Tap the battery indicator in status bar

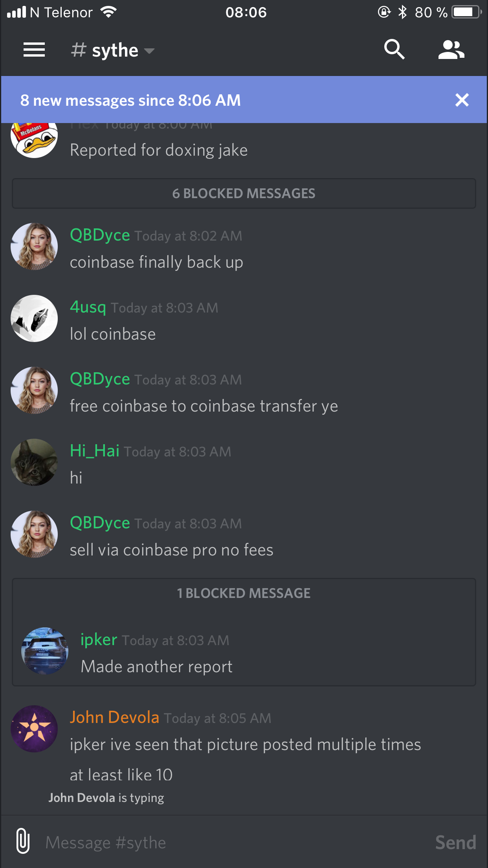point(467,12)
